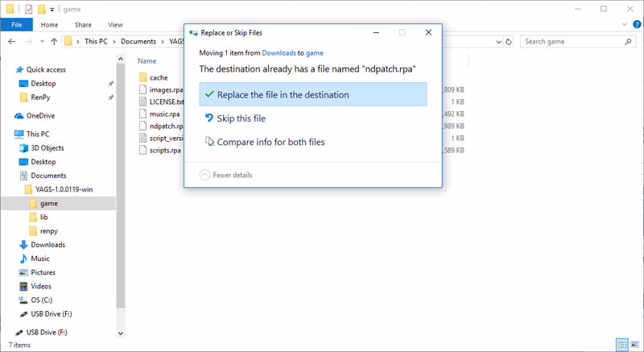Image resolution: width=644 pixels, height=352 pixels.
Task: Open the Quick Access Toolbar dropdown arrow
Action: tap(52, 9)
